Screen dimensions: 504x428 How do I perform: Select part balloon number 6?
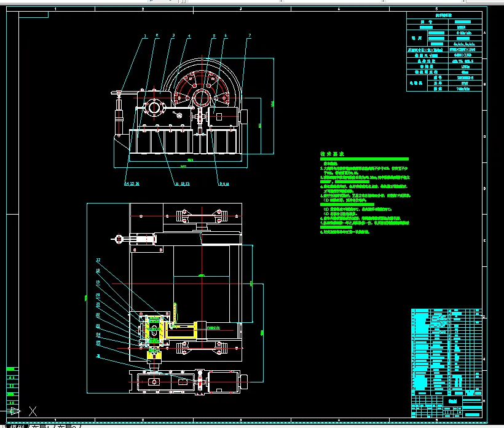(x=226, y=36)
